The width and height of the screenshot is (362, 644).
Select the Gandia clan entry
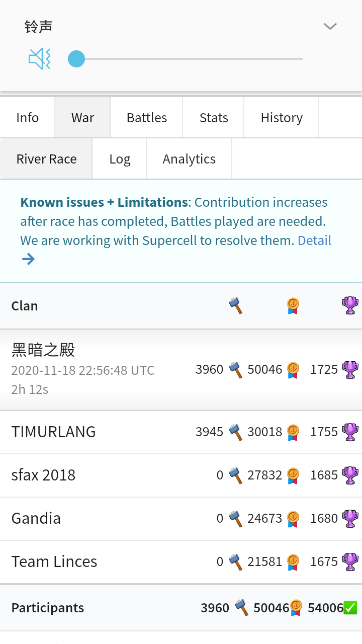click(x=36, y=518)
